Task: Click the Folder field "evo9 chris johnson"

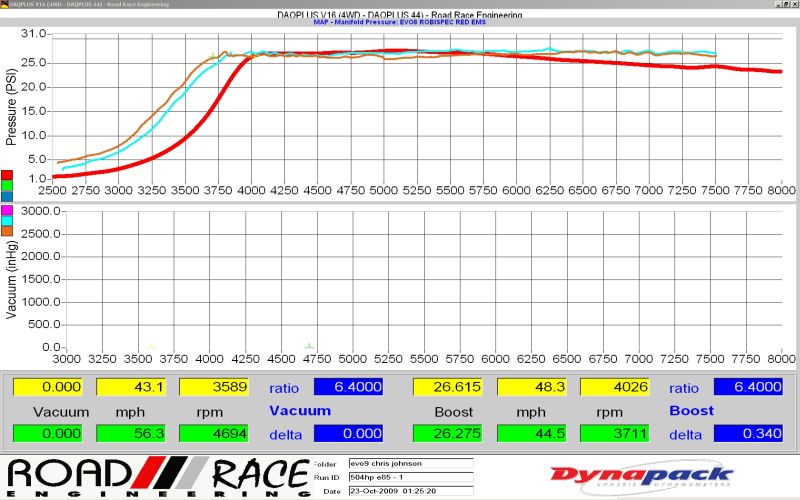Action: pos(411,463)
